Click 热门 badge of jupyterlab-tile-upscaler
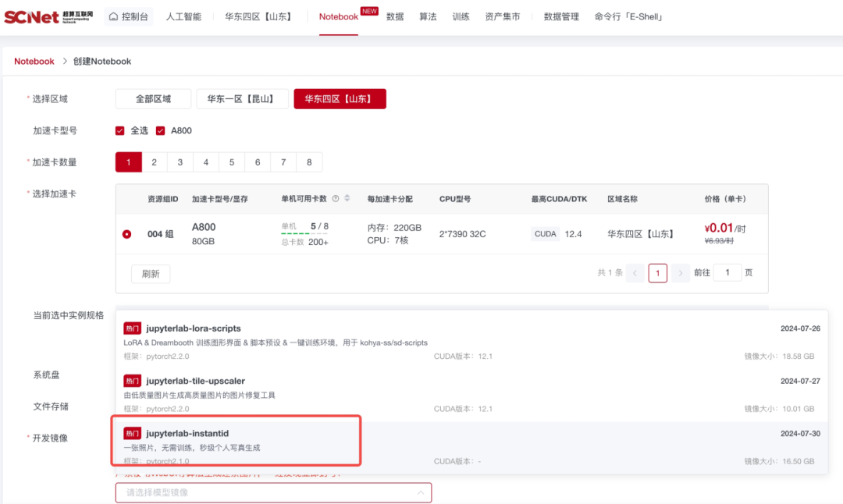The image size is (843, 504). point(133,381)
